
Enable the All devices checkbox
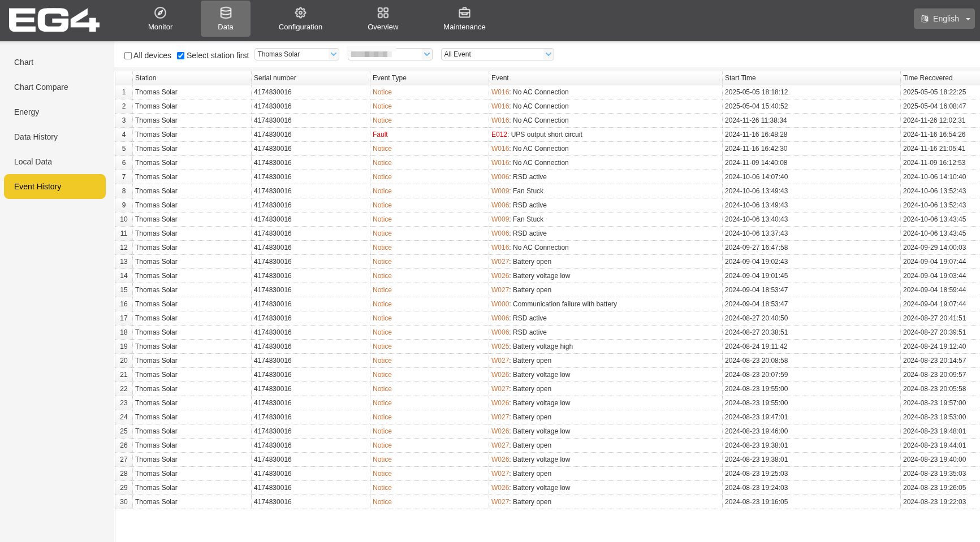point(128,55)
